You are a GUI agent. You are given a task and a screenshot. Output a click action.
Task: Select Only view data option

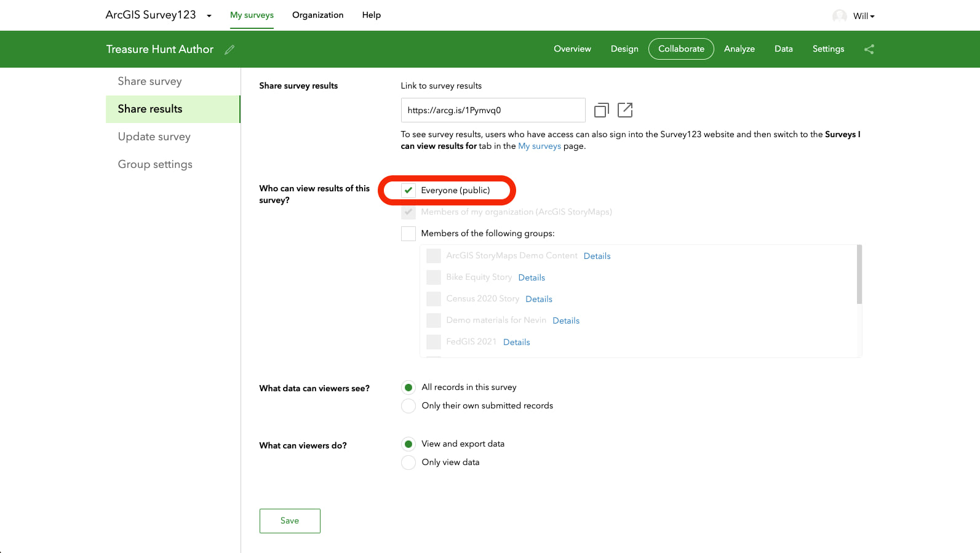(408, 463)
